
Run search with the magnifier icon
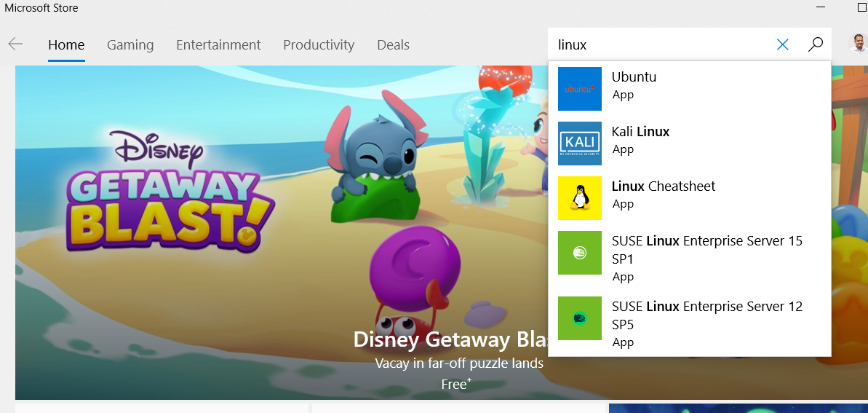(x=815, y=44)
